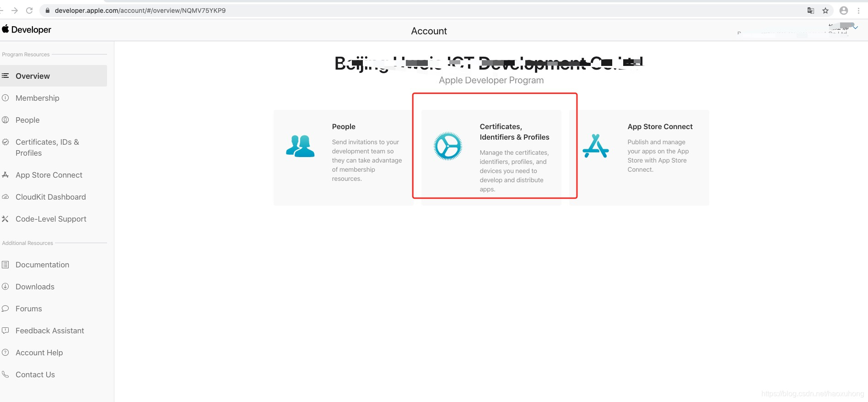Click 'Send invitations to your development team' text
868x402 pixels.
pyautogui.click(x=367, y=160)
